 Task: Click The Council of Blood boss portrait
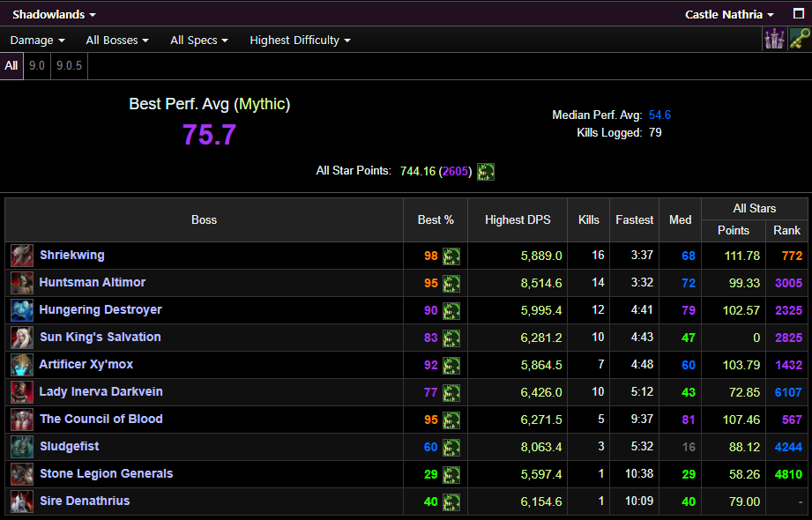(22, 420)
